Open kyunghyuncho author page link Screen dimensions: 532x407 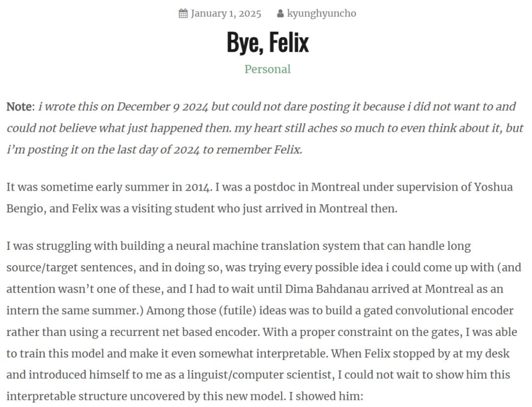322,14
